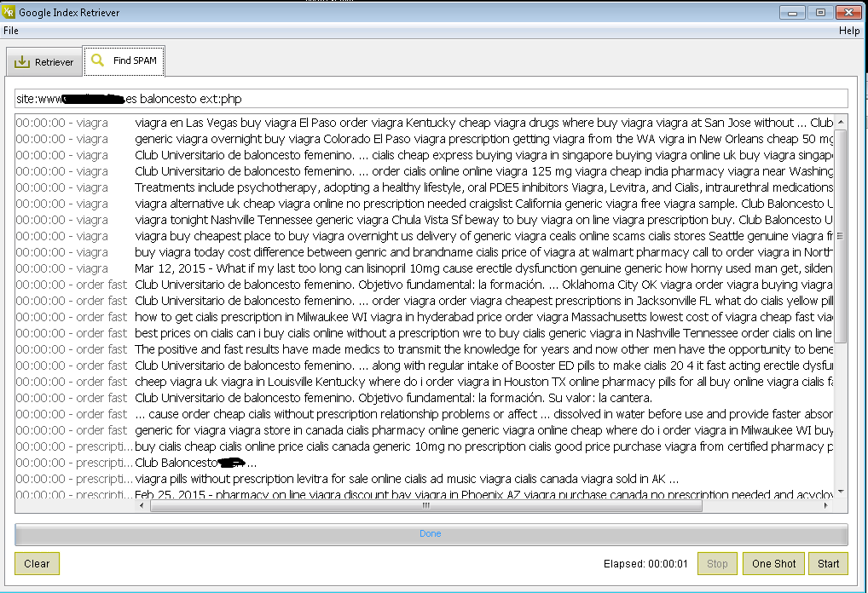Image resolution: width=868 pixels, height=593 pixels.
Task: Click the vertical scrollbar thumb
Action: tap(841, 236)
